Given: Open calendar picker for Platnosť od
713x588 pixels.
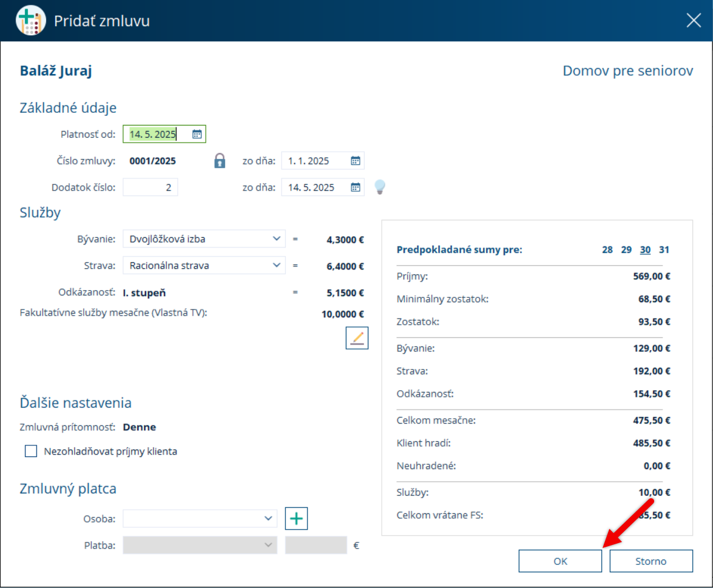Looking at the screenshot, I should (197, 134).
